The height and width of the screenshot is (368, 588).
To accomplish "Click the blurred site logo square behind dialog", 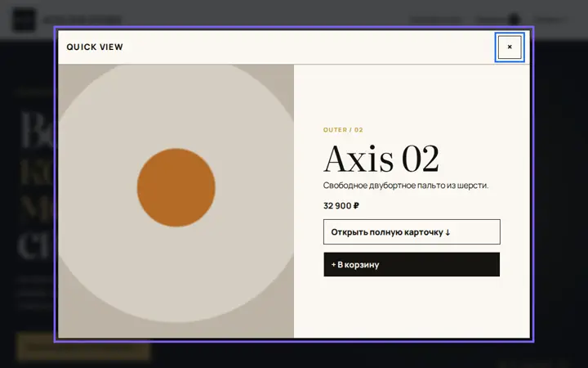I will pos(24,19).
